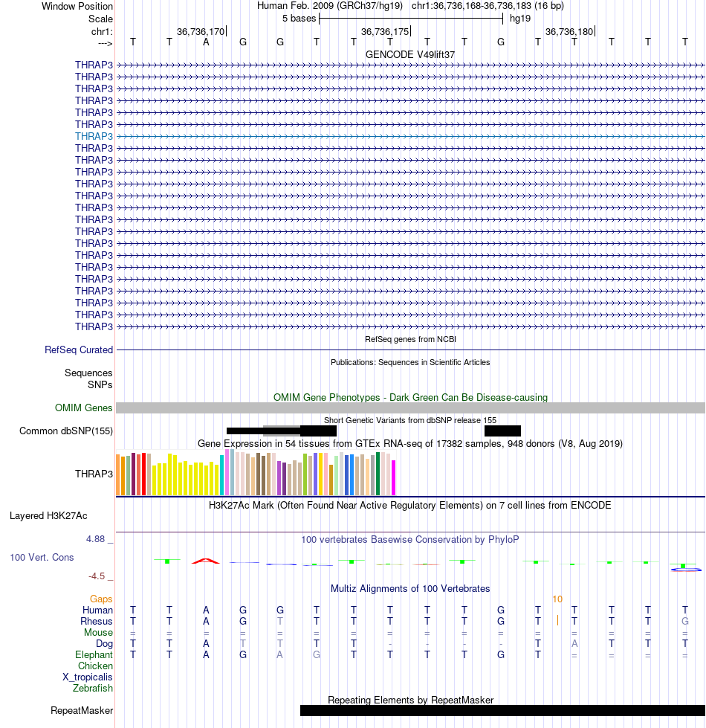The width and height of the screenshot is (706, 728).
Task: Select the X_tropicalis alignment row label
Action: [x=87, y=677]
